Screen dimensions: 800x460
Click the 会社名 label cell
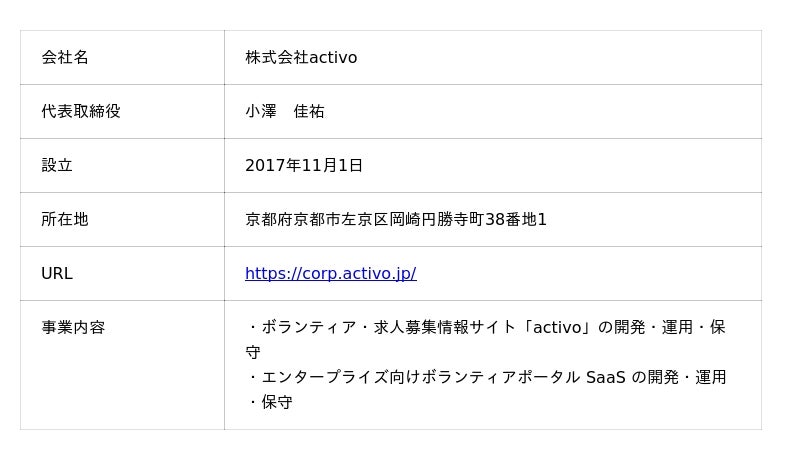(x=122, y=57)
